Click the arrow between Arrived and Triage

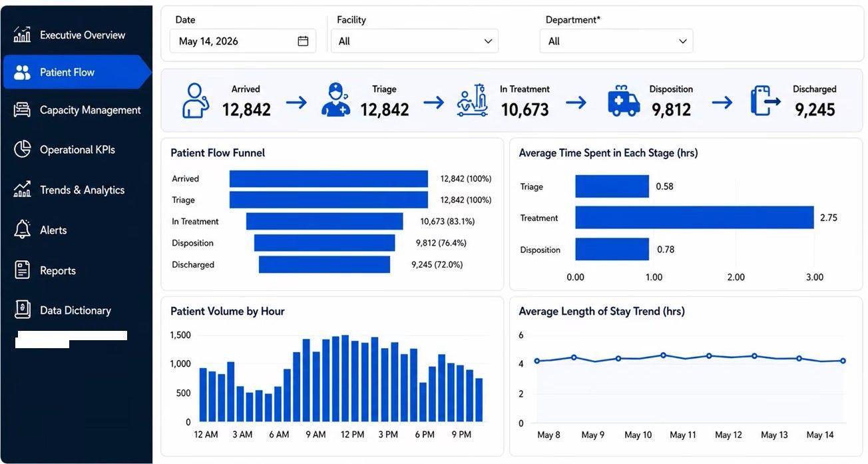point(296,102)
